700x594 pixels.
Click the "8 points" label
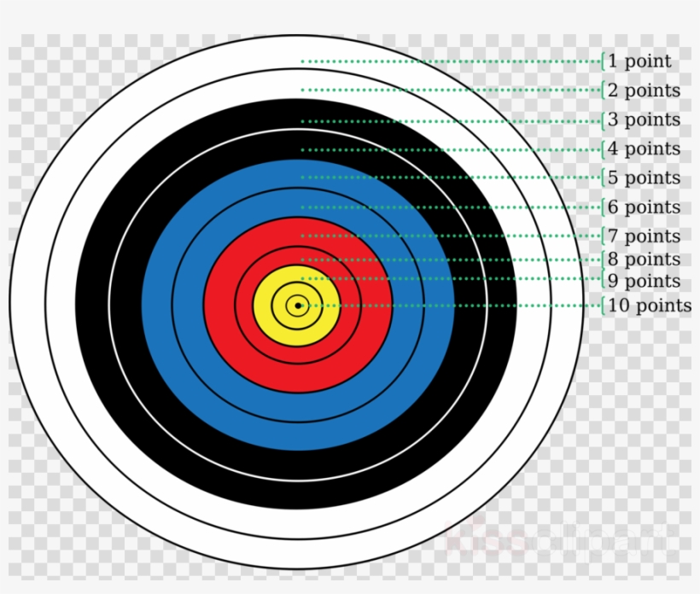coord(644,259)
